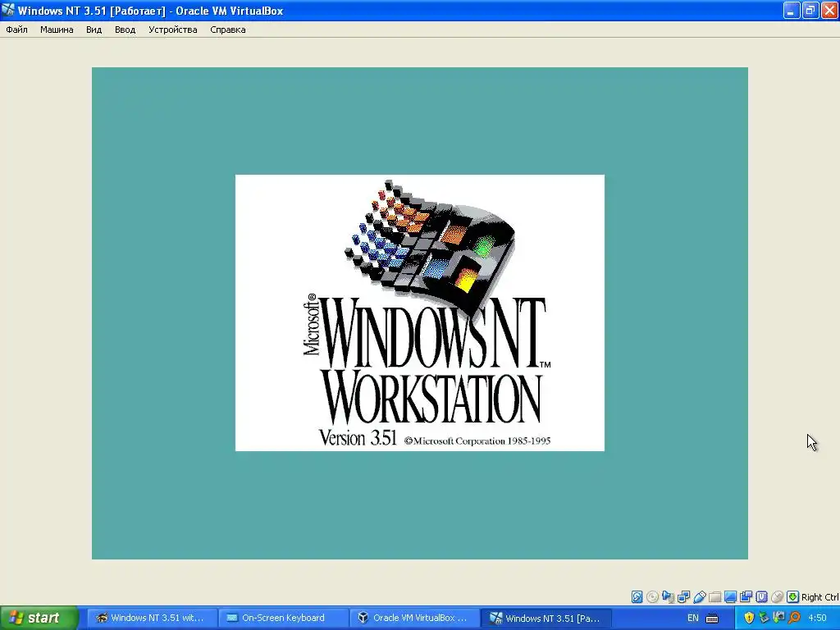The image size is (840, 630).
Task: Click the network adapters status icon
Action: pyautogui.click(x=683, y=597)
